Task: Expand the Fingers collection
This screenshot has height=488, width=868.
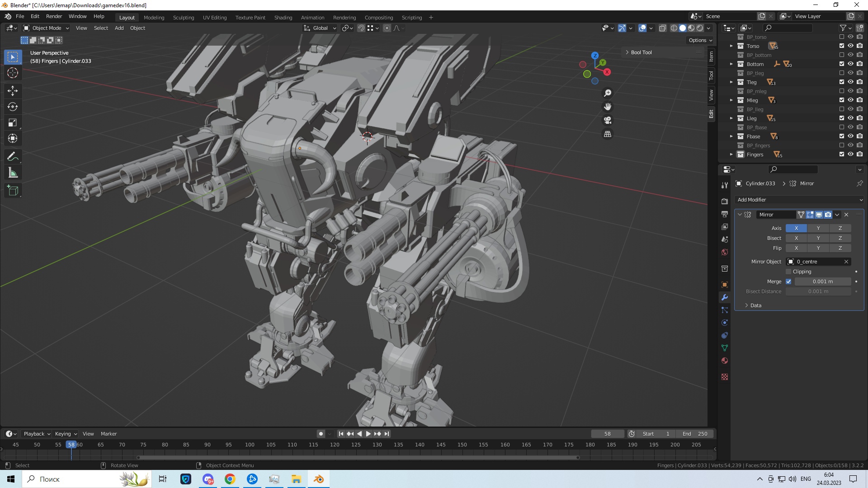Action: (731, 155)
